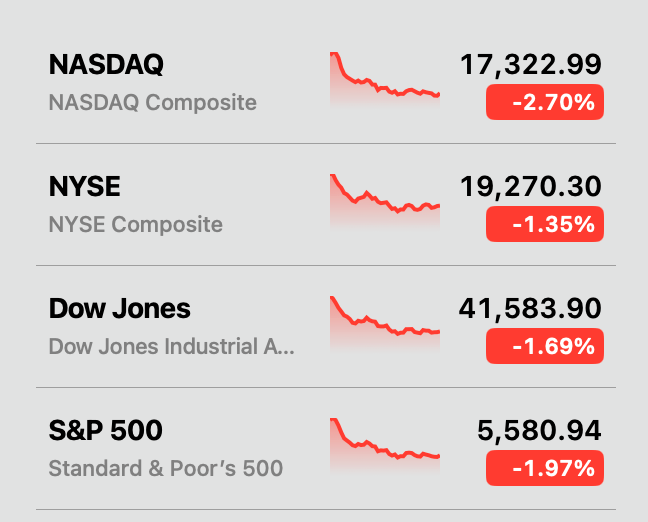Open the NYSE sparkline chart

point(385,200)
